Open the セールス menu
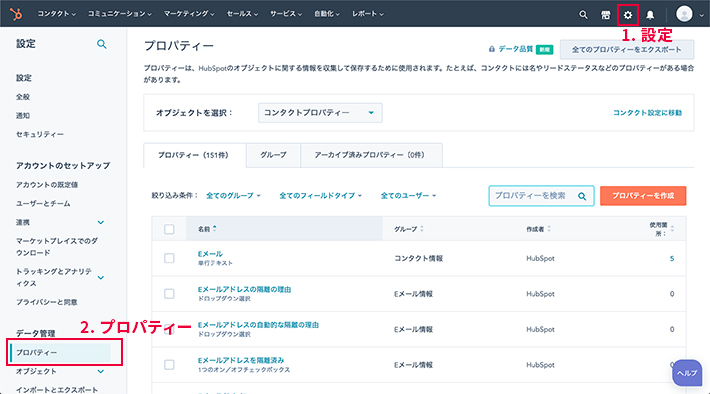This screenshot has width=710, height=394. click(x=242, y=14)
